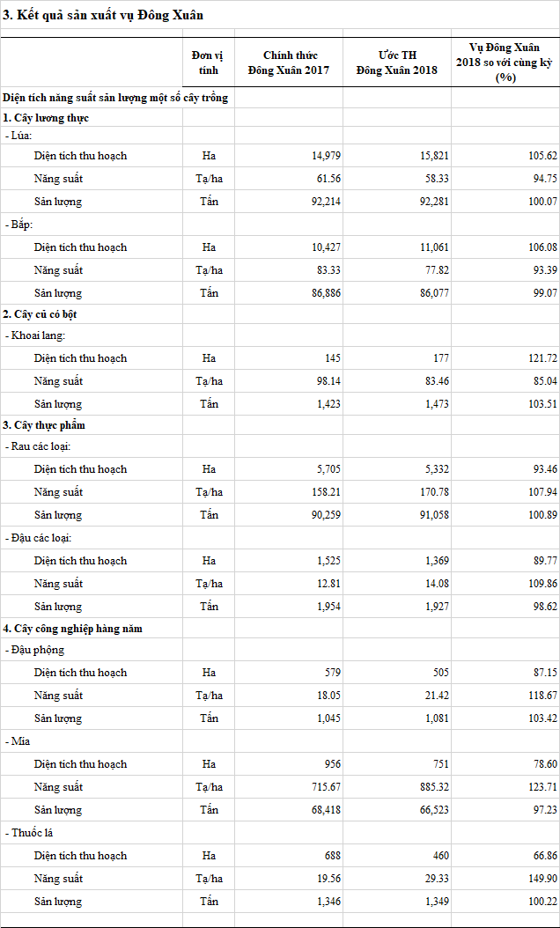Click the title "3. Kết quả sản xuất vụ Đông Xuân"
The width and height of the screenshot is (560, 928).
coord(104,16)
